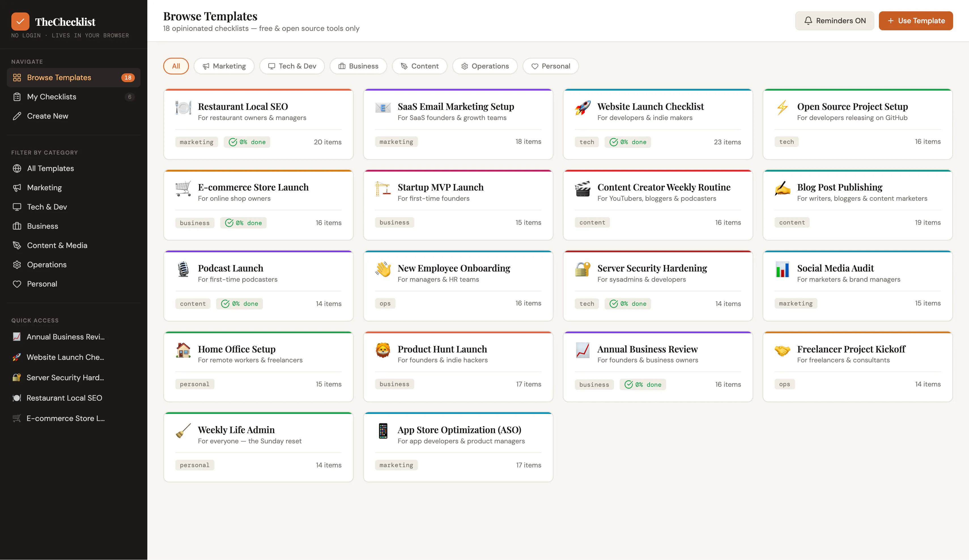Click the 0% done badge on Podcast Launch
The width and height of the screenshot is (969, 560).
239,303
